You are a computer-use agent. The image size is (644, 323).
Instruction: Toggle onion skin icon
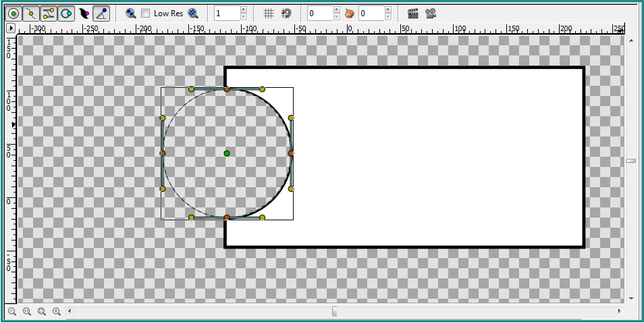tap(349, 14)
